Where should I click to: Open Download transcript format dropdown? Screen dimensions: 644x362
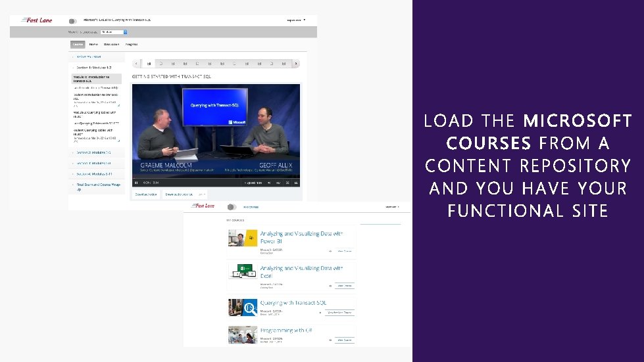tap(202, 194)
